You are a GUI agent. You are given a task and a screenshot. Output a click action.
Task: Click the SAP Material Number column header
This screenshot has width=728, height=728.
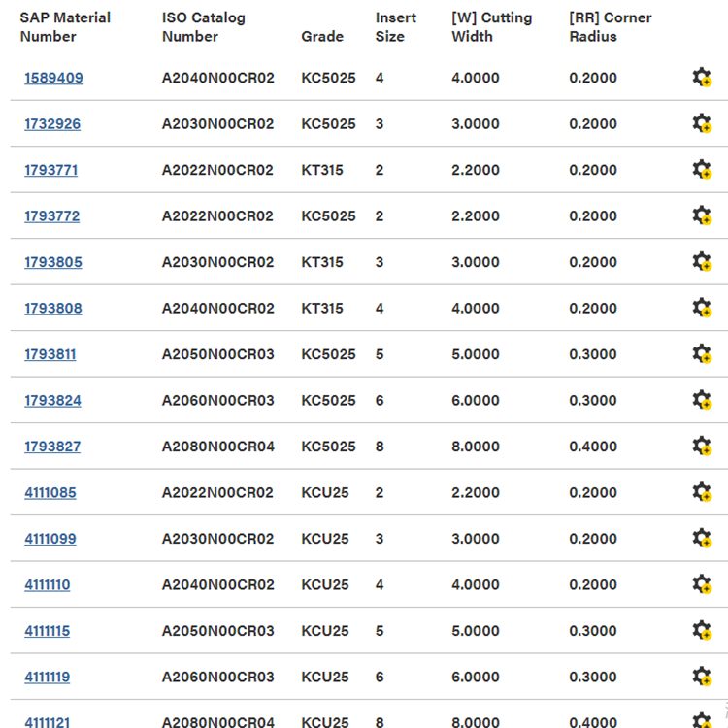pyautogui.click(x=65, y=27)
